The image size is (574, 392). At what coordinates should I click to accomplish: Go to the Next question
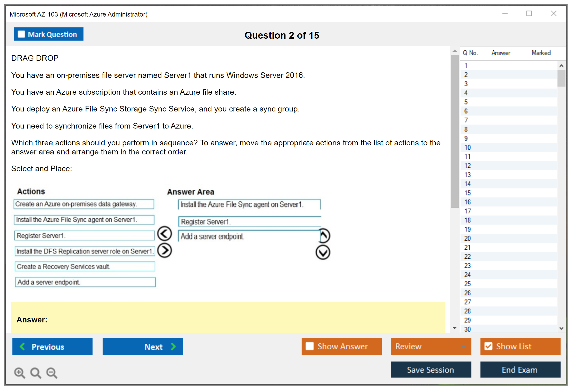[143, 346]
